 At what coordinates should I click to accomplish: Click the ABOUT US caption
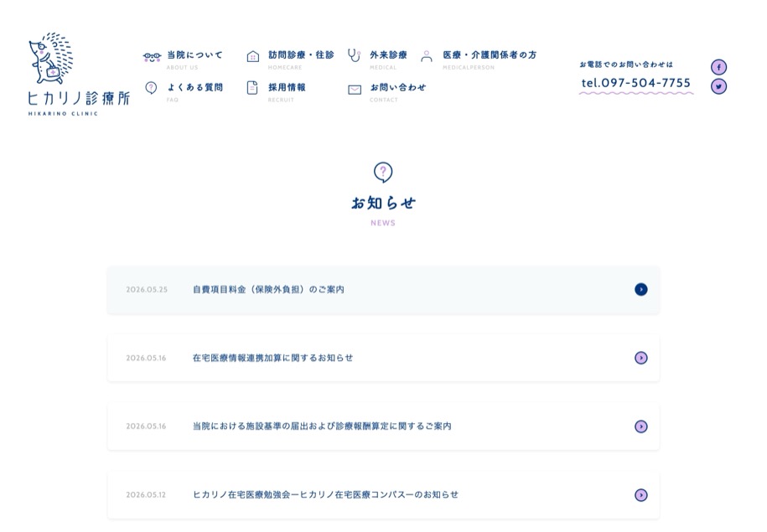click(182, 68)
